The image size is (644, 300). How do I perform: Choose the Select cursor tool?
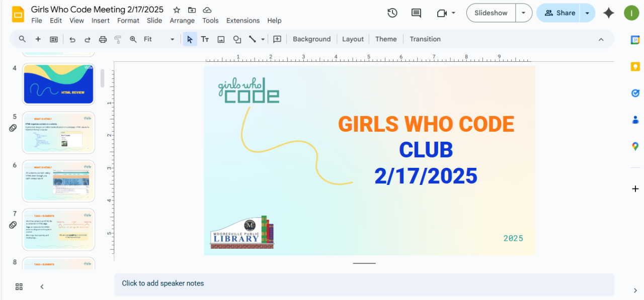pyautogui.click(x=190, y=39)
